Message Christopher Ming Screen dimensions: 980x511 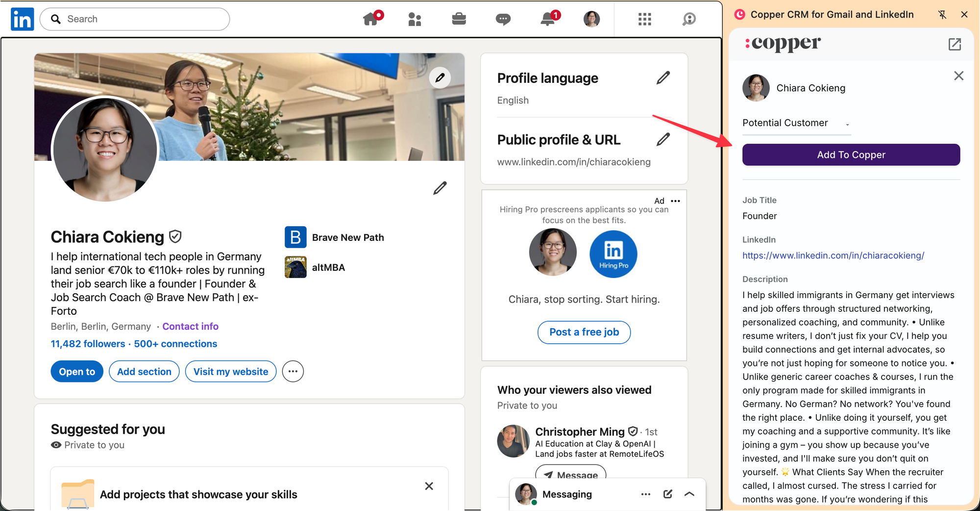click(571, 472)
